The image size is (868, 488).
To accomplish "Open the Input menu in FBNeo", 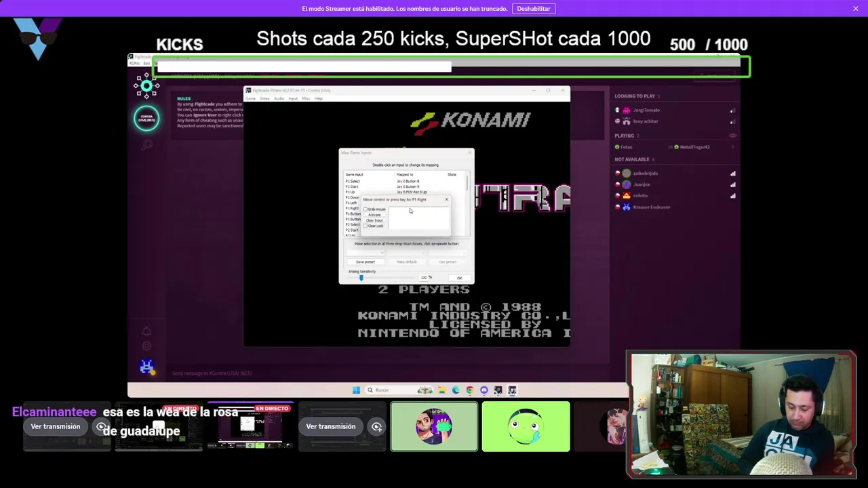I will [x=293, y=98].
